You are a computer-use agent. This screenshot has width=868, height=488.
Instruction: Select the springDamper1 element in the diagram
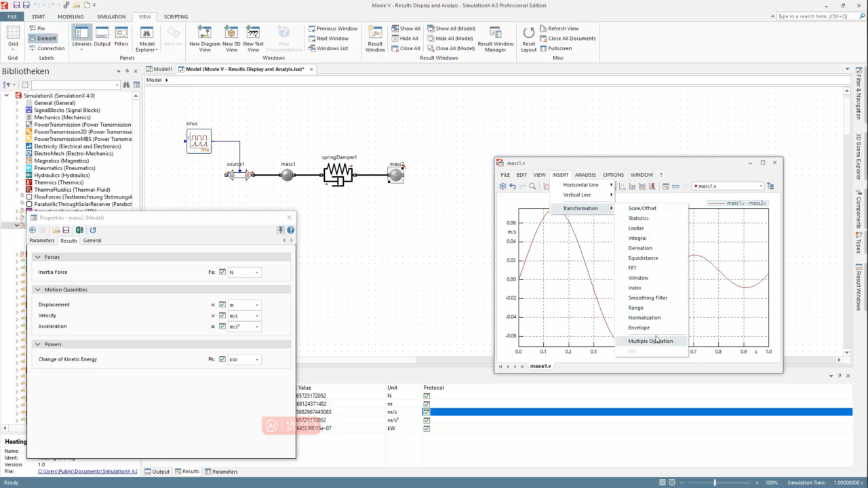coord(338,175)
